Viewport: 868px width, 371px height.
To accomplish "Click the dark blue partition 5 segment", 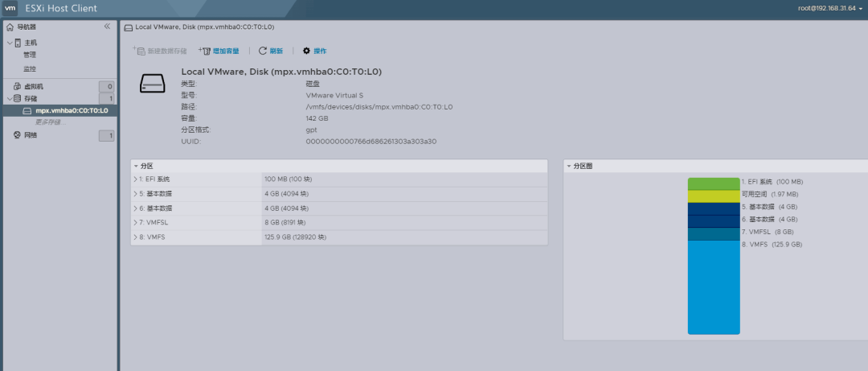I will click(714, 208).
